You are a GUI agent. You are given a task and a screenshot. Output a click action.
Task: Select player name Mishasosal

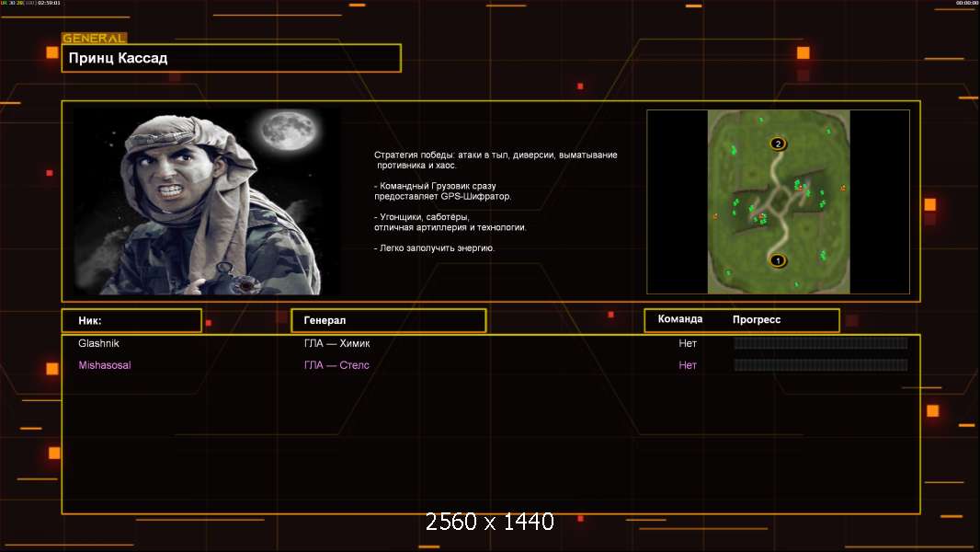105,365
